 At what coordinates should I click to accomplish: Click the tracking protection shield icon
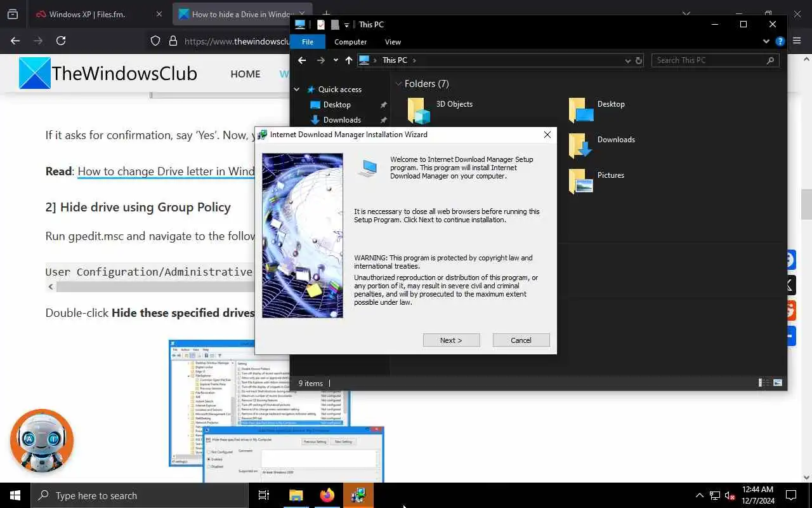coord(155,41)
